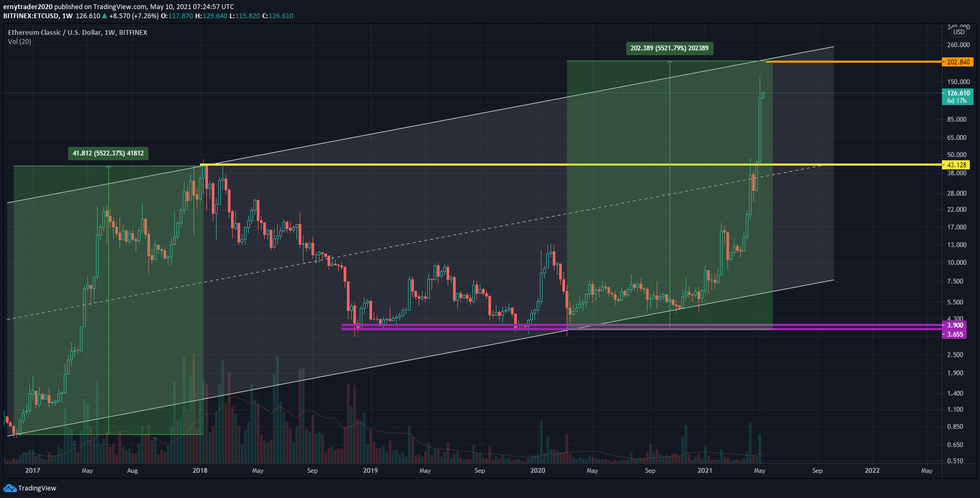The width and height of the screenshot is (980, 498).
Task: Click the 1.900 price scale value
Action: pos(955,373)
